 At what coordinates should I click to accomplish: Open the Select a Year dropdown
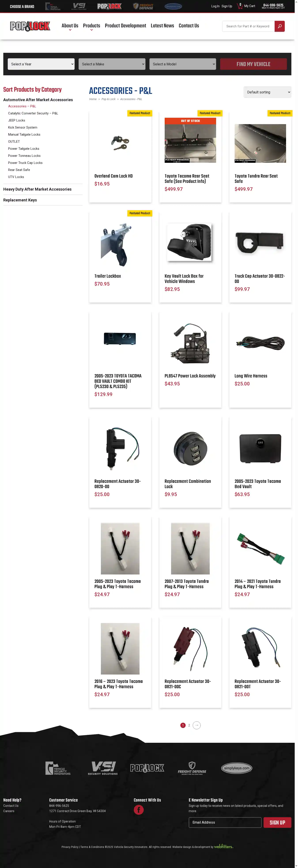click(x=41, y=64)
